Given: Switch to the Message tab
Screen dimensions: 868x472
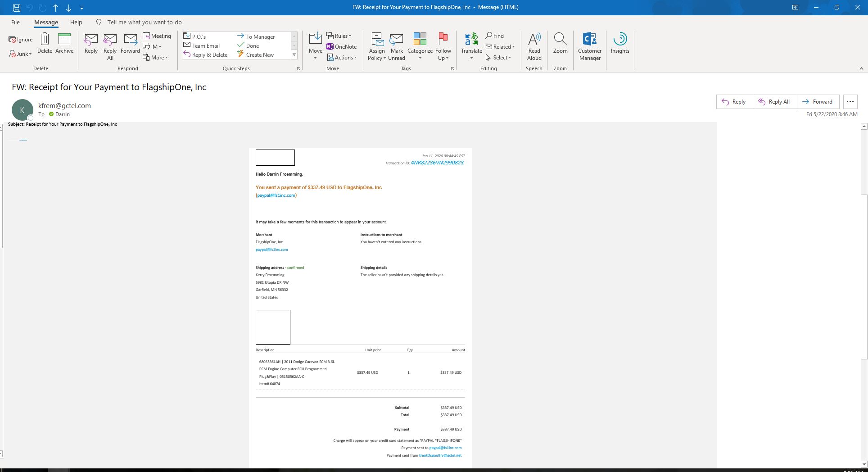Looking at the screenshot, I should tap(46, 22).
